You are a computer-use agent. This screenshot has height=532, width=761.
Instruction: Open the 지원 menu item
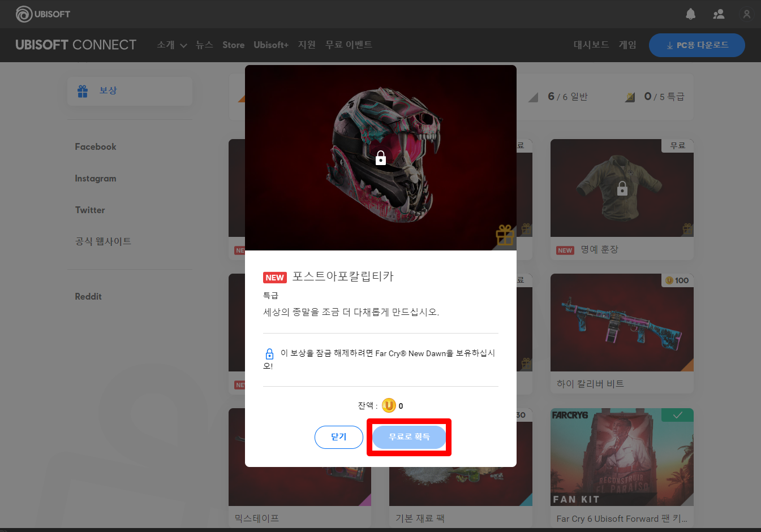pos(307,45)
